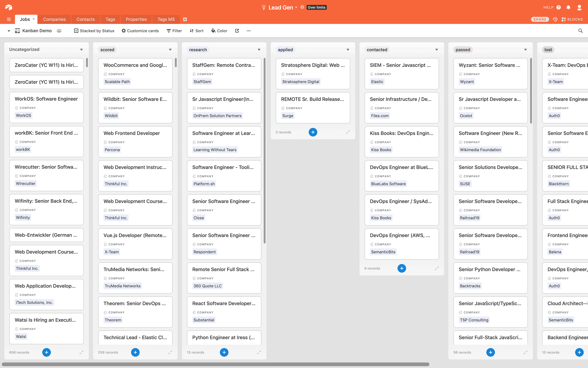588x368 pixels.
Task: Add a new table with plus icon
Action: coord(185,19)
